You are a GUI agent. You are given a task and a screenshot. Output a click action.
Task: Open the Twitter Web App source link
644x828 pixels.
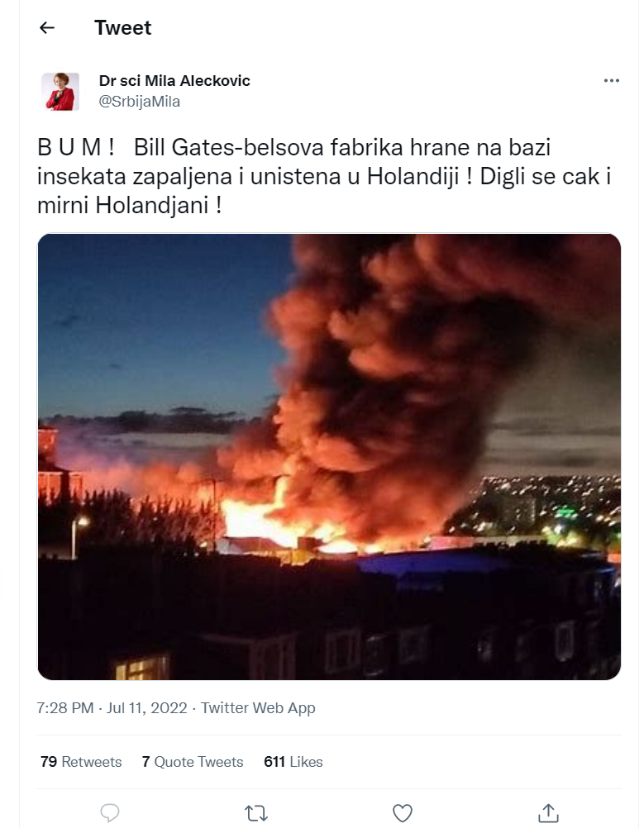click(x=258, y=707)
